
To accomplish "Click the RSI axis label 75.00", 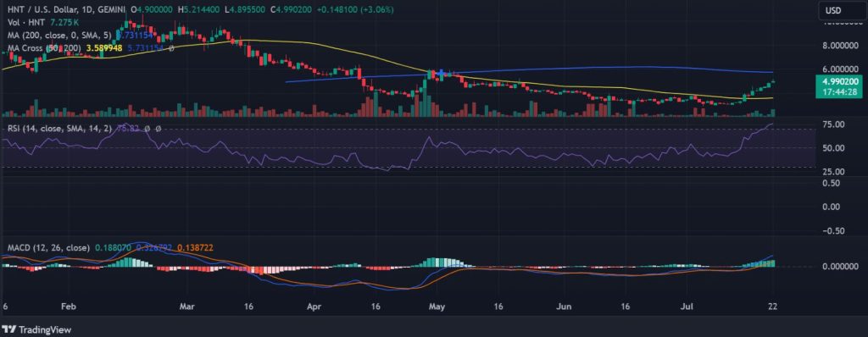I will (x=834, y=124).
